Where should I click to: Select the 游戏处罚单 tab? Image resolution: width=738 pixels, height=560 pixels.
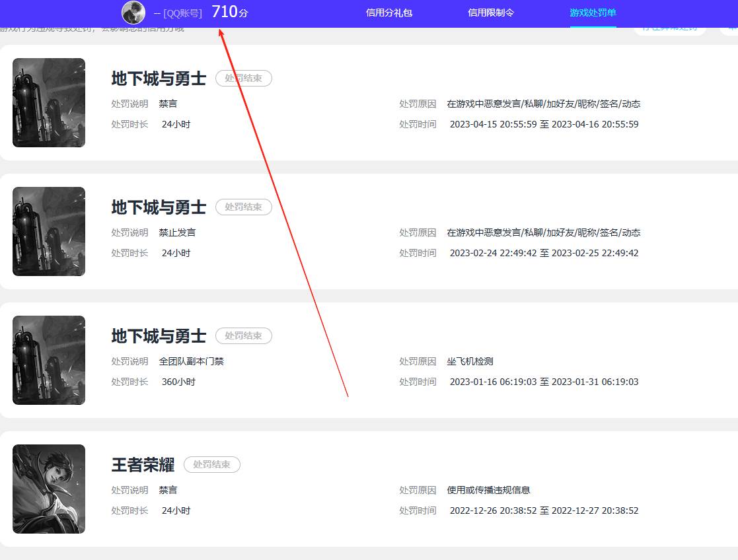pos(593,13)
